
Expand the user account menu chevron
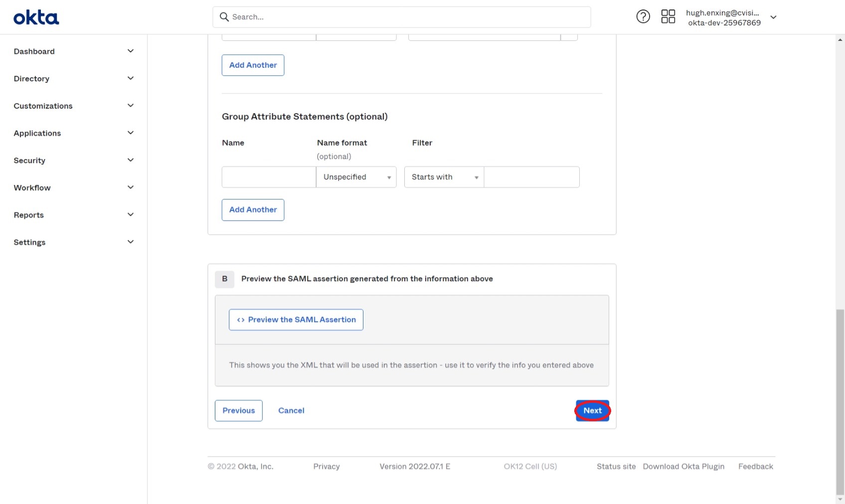tap(773, 17)
